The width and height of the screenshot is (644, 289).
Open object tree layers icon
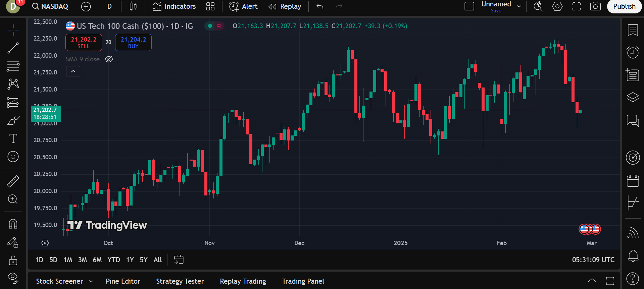[x=633, y=97]
